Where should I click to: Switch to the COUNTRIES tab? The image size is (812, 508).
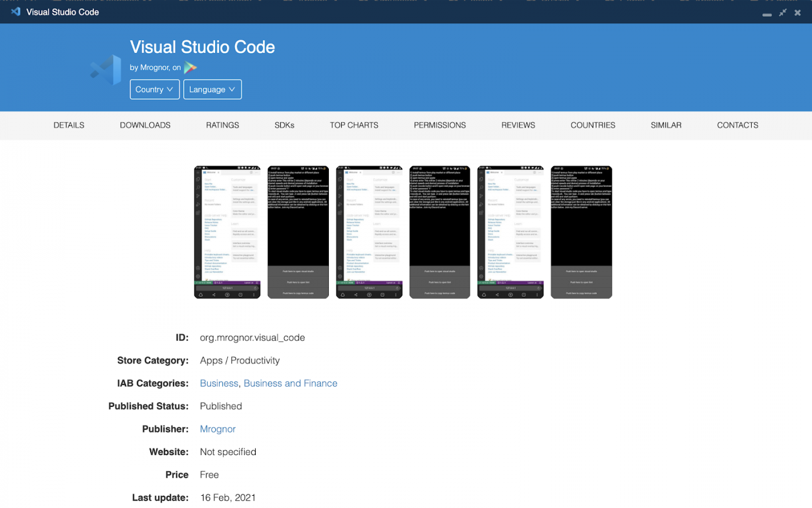click(592, 125)
